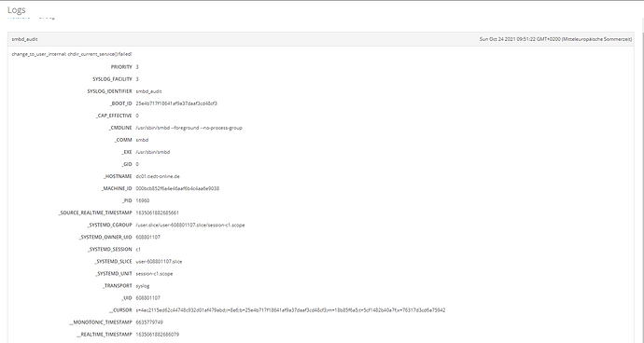
Task: Click the _HOSTNAME field label
Action: (x=118, y=176)
